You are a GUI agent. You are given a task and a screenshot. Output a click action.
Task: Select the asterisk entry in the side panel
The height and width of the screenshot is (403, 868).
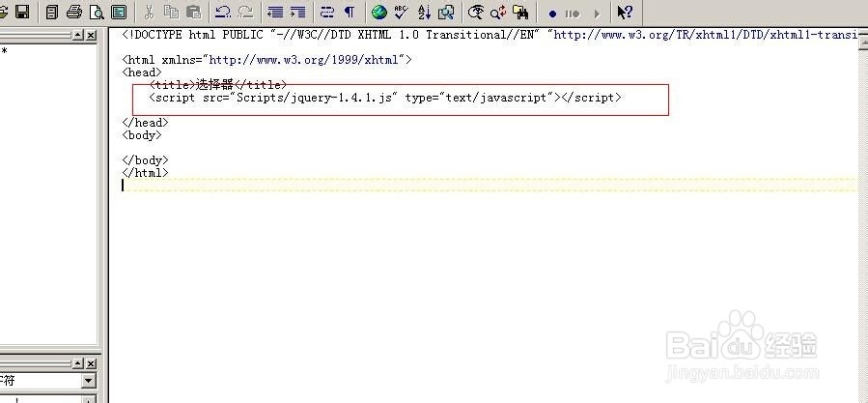(x=5, y=51)
